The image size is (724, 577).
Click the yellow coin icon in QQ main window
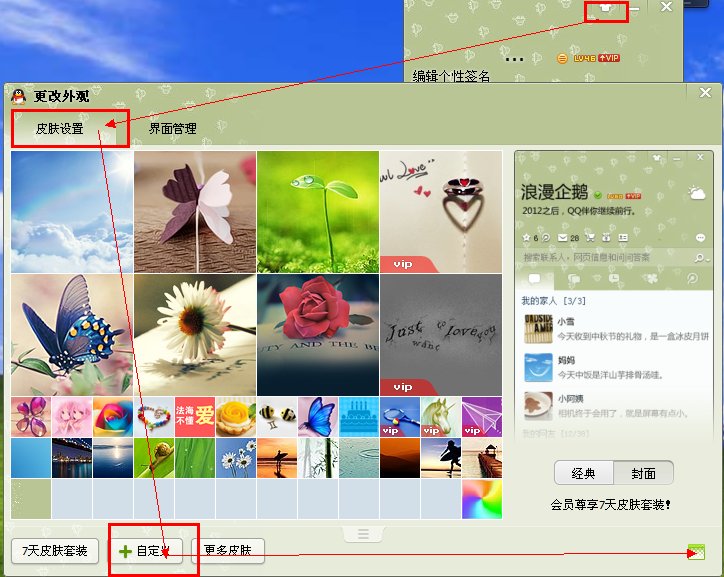point(562,58)
